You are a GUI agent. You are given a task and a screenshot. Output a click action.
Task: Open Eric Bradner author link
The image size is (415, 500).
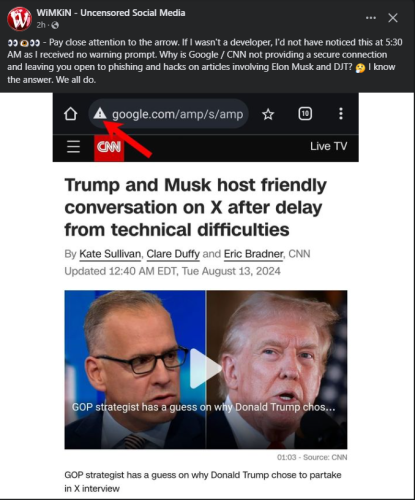(253, 254)
